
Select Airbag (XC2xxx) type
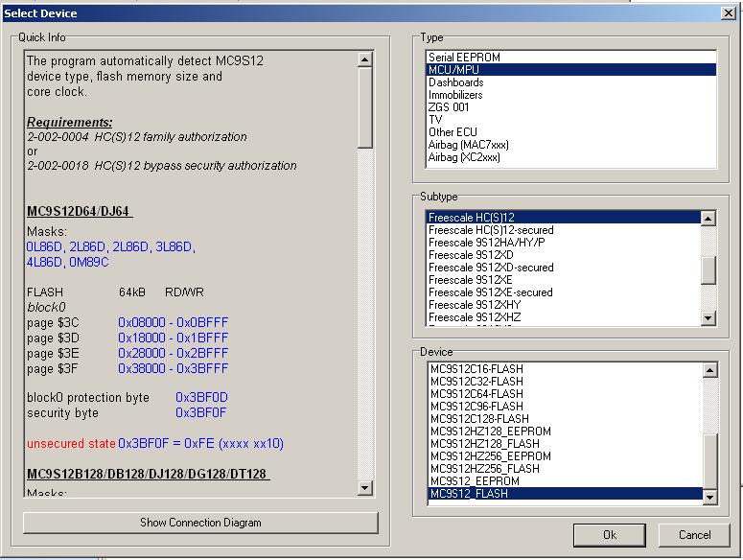tap(571, 157)
